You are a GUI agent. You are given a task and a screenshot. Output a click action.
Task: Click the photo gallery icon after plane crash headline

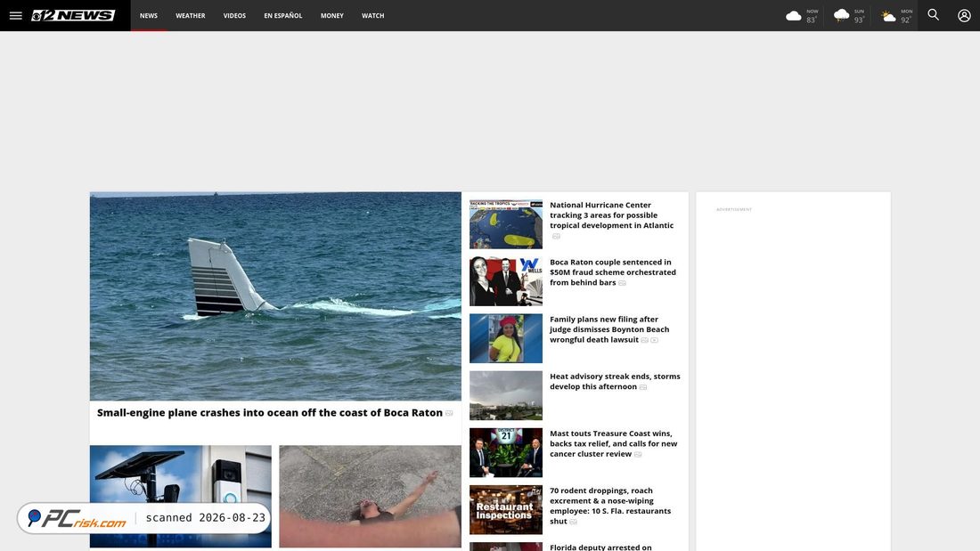click(x=449, y=414)
